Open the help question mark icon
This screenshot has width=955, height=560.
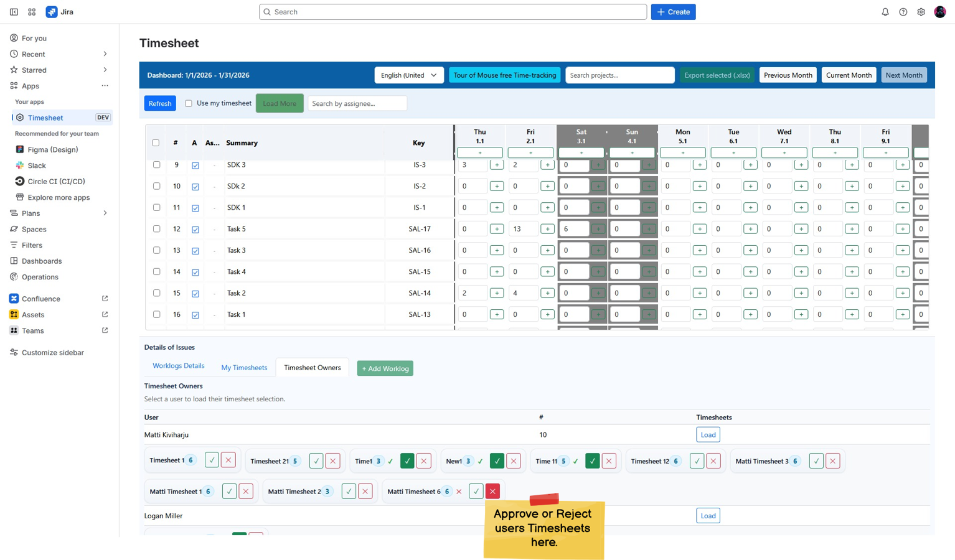pos(903,12)
